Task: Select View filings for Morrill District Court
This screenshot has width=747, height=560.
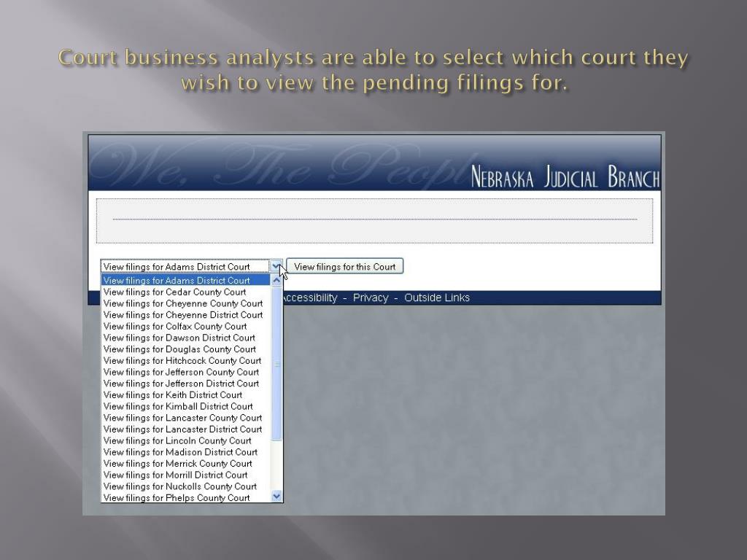Action: pos(186,475)
